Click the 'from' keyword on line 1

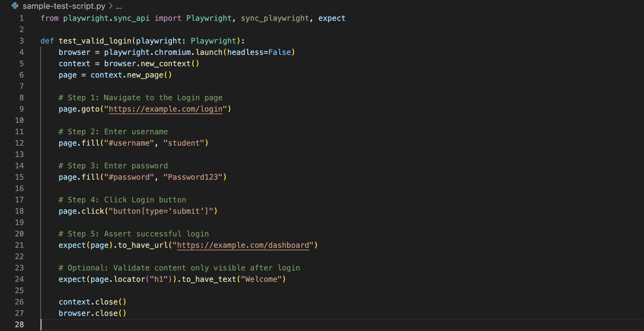click(x=50, y=18)
